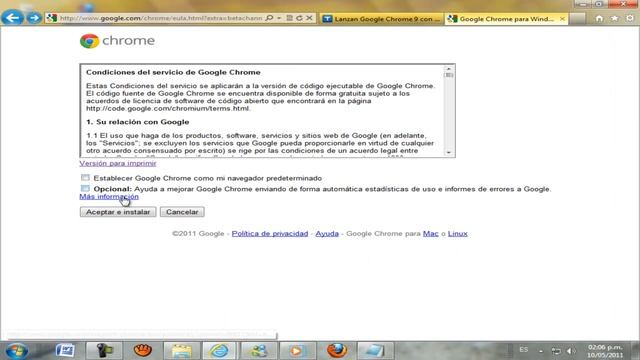
Task: Follow the Mac download link
Action: (x=431, y=234)
